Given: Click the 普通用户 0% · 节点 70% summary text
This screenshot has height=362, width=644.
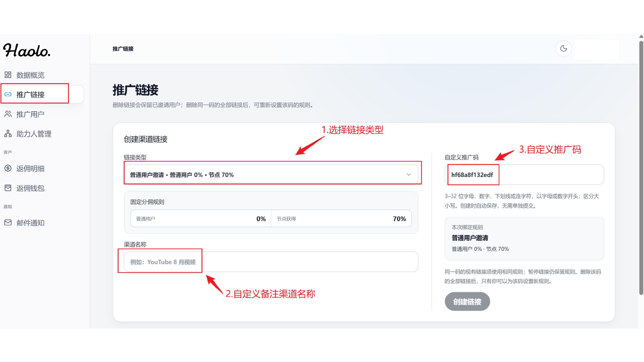Looking at the screenshot, I should 480,249.
